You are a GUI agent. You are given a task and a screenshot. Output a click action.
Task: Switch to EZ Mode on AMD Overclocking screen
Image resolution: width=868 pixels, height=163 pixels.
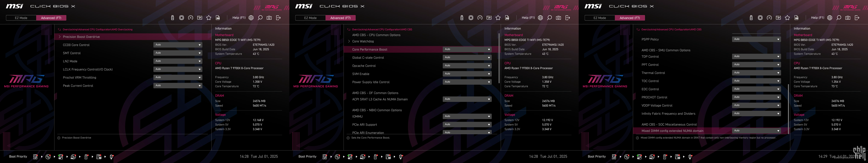tap(21, 18)
